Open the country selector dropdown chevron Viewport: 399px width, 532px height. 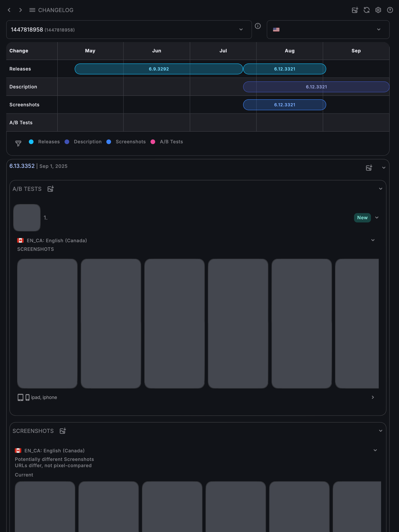(x=379, y=29)
